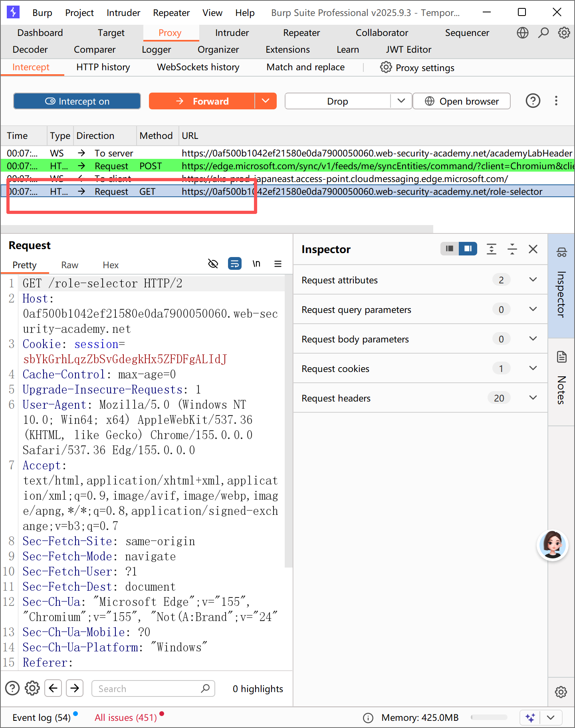Screen dimensions: 575x728
Task: Expand all Inspector sections icon
Action: coord(492,249)
